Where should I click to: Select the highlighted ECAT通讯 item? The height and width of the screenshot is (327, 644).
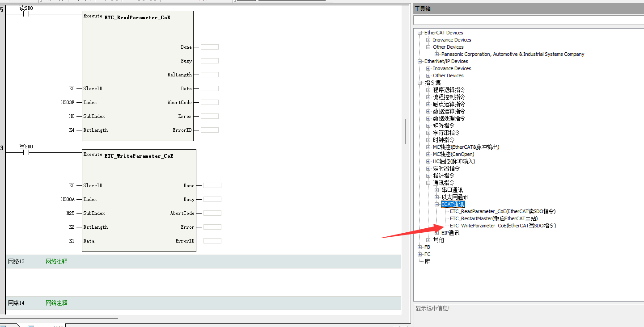pos(453,204)
